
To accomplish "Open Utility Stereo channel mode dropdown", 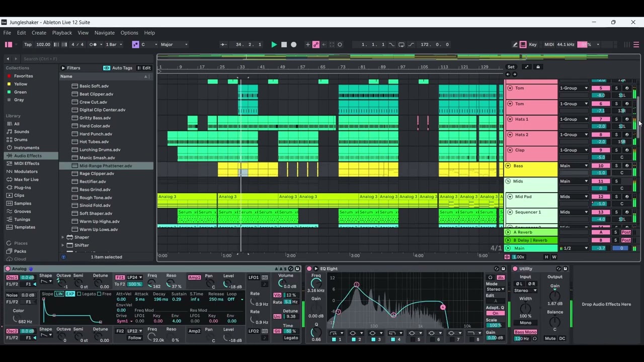I will pyautogui.click(x=525, y=291).
